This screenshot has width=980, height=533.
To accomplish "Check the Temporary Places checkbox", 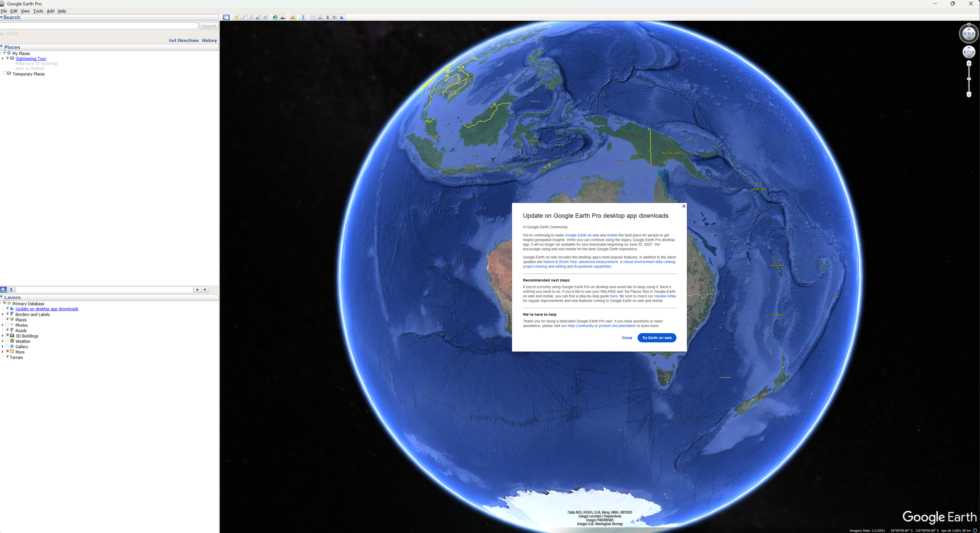I will (x=4, y=73).
